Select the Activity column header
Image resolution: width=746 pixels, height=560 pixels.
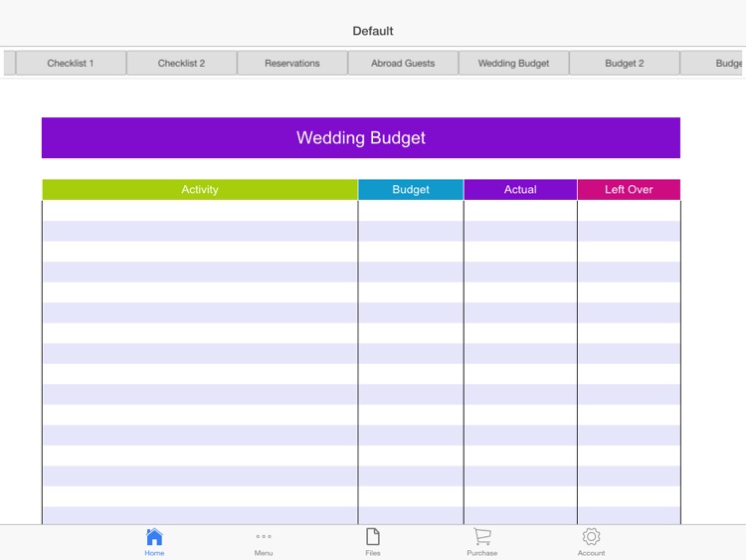coord(200,189)
